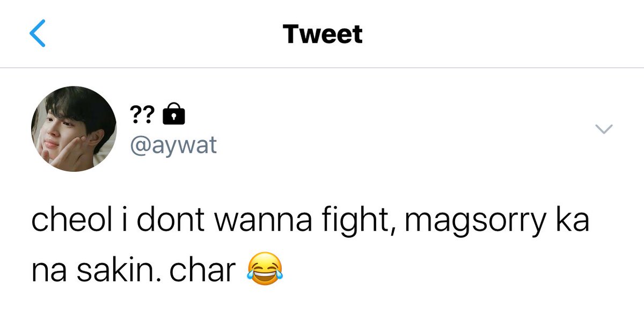The height and width of the screenshot is (314, 644).
Task: Select the Tweet header title
Action: [x=323, y=34]
